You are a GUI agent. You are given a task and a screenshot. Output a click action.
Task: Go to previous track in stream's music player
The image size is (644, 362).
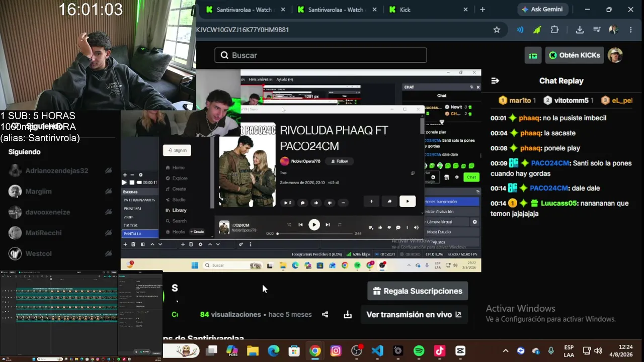(x=300, y=225)
